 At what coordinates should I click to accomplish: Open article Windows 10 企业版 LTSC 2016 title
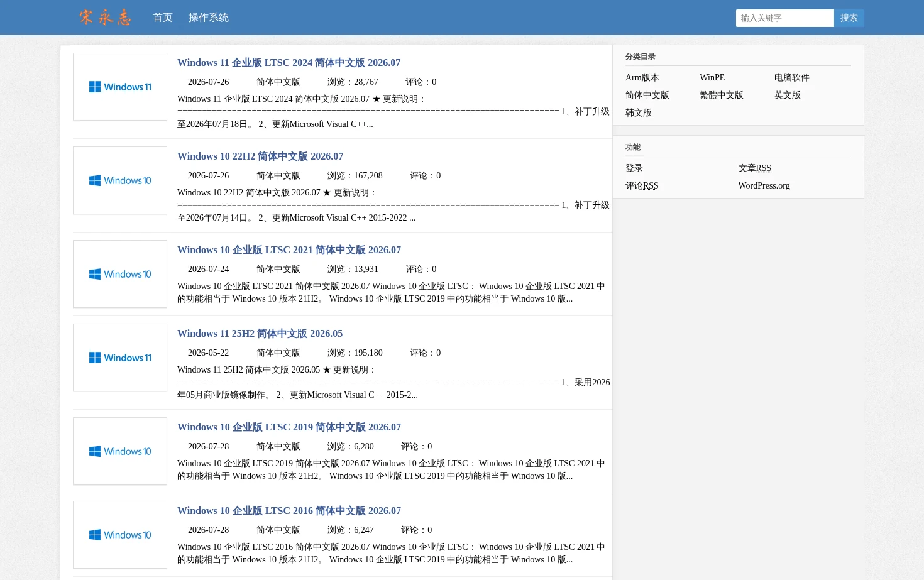(289, 511)
